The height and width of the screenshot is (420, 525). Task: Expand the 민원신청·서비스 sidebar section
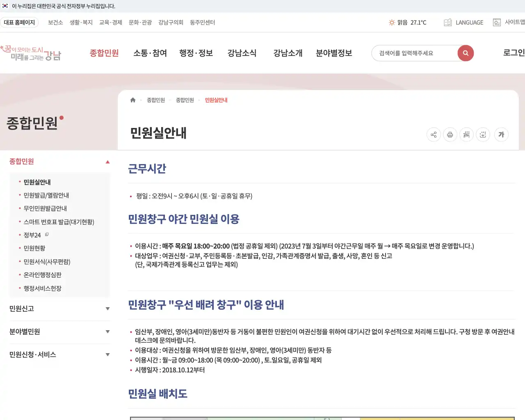pos(107,355)
